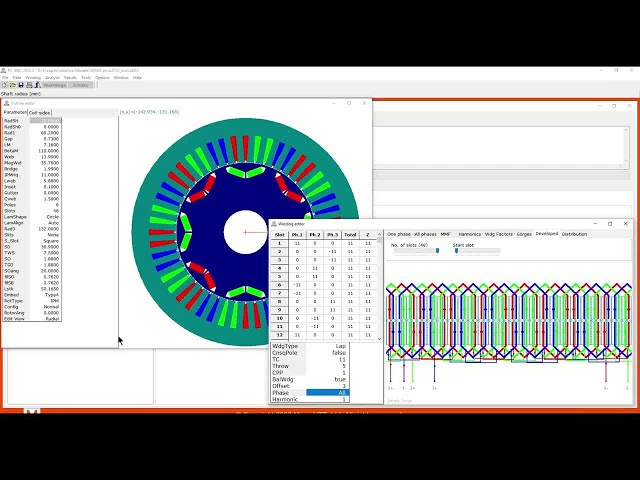Click the Warnings toolbar button
Viewport: 640px width, 480px height.
55,85
